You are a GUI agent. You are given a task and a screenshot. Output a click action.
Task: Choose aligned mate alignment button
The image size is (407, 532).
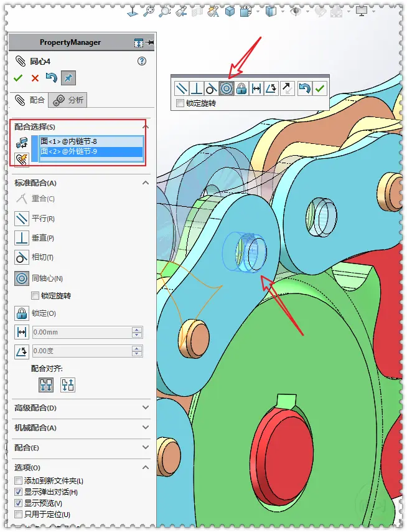point(46,385)
